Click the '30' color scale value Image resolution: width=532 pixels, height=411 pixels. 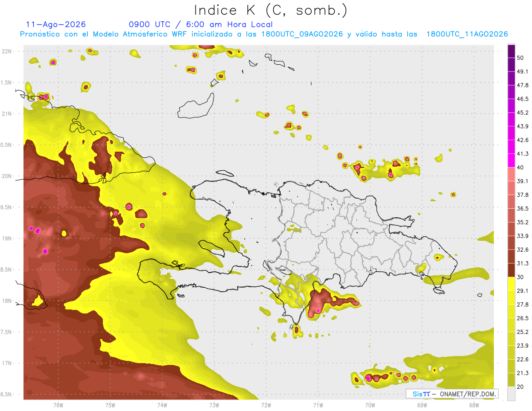pyautogui.click(x=520, y=277)
